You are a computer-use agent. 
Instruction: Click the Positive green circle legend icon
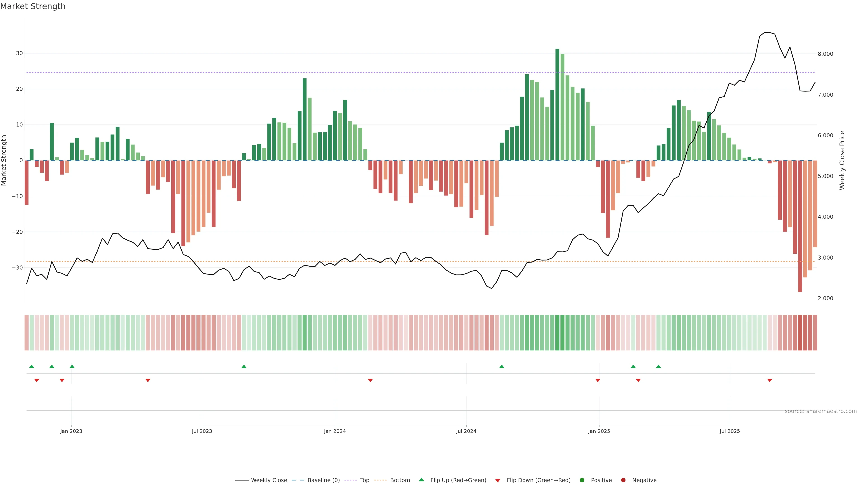[582, 480]
